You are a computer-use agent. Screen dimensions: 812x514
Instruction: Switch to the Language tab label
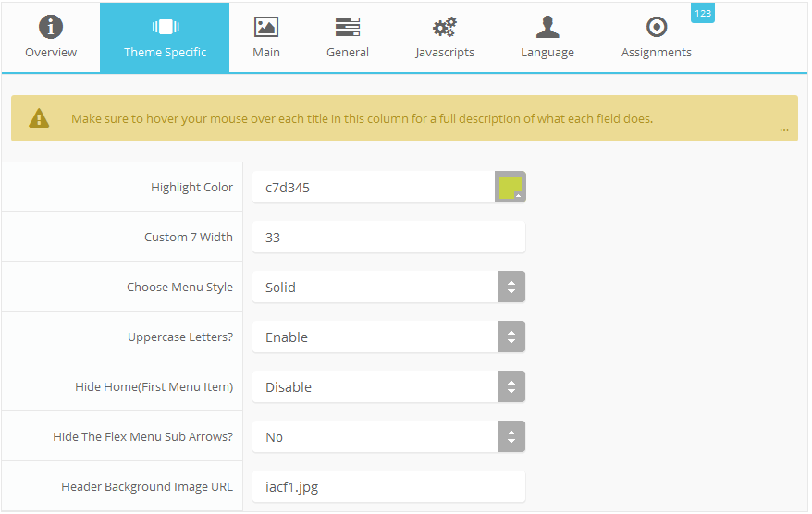[547, 53]
